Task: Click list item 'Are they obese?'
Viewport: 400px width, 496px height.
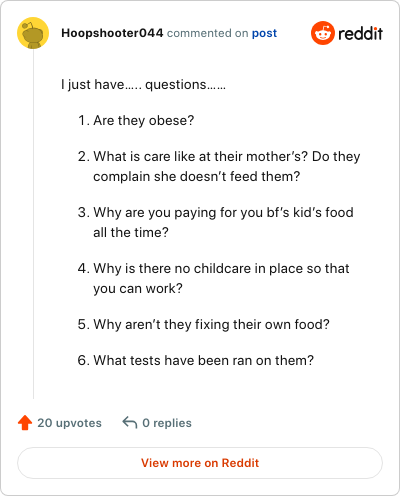Action: click(x=144, y=120)
